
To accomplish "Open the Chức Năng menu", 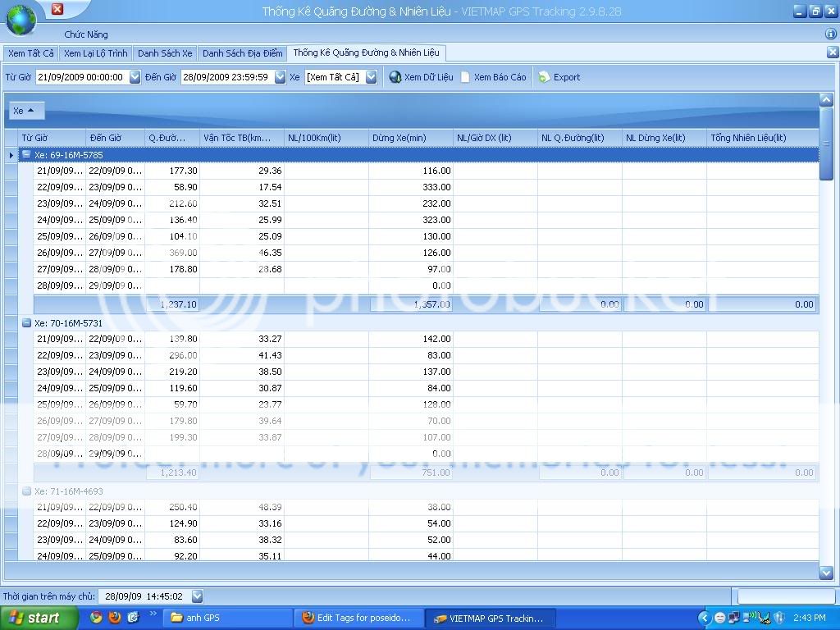I will coord(86,34).
